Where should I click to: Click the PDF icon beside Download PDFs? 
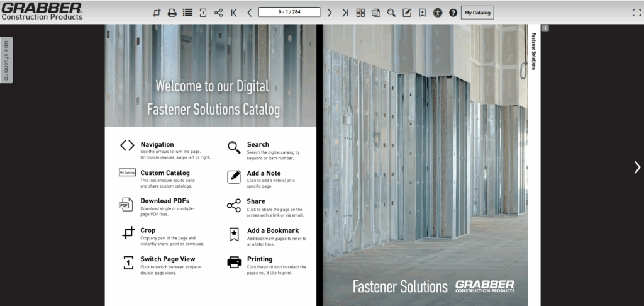click(x=126, y=205)
